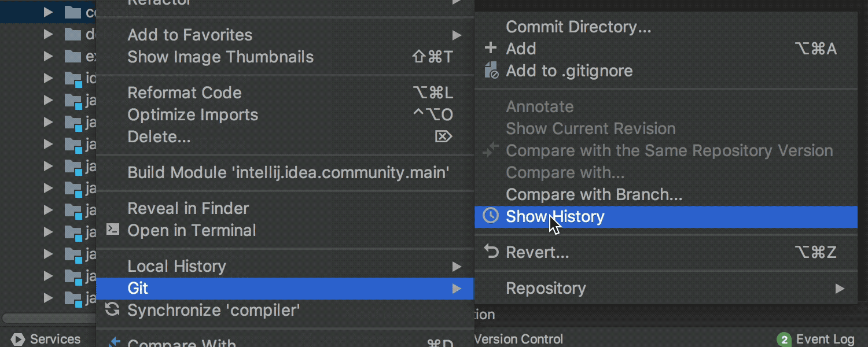
Task: Choose Optimize Imports from context menu
Action: (193, 115)
